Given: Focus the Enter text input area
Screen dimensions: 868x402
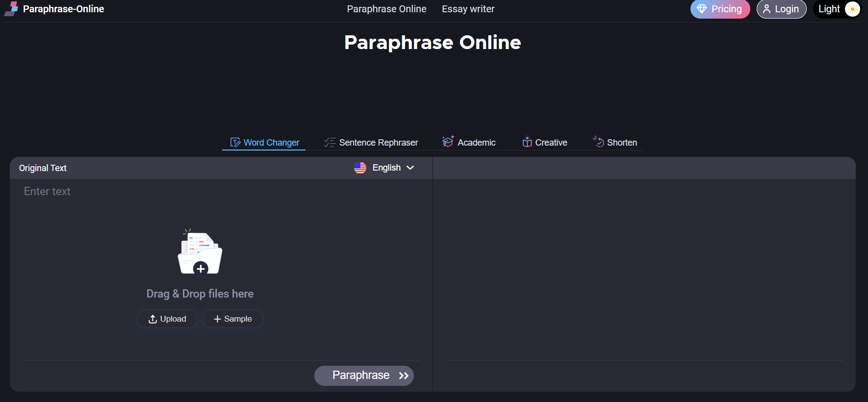Looking at the screenshot, I should coord(221,192).
